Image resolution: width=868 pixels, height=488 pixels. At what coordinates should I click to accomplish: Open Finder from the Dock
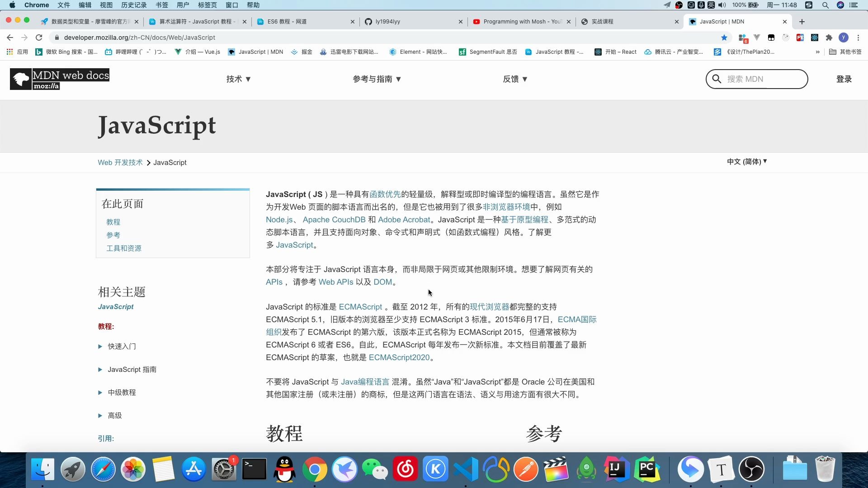[42, 469]
